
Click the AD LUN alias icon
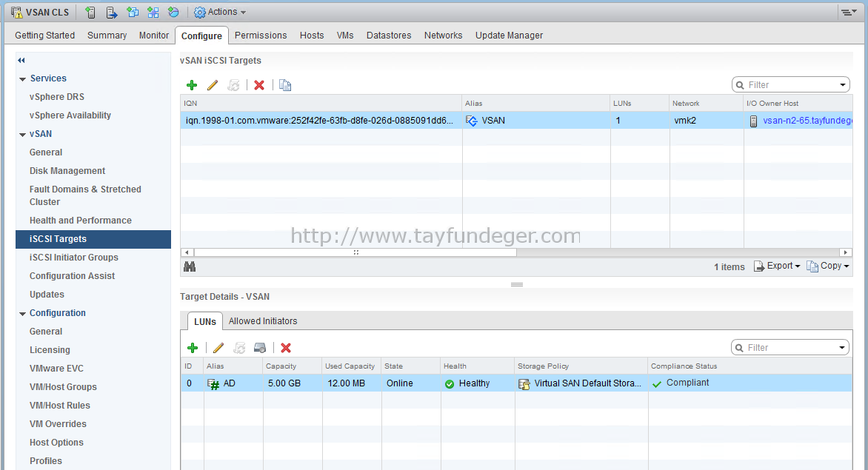(213, 383)
